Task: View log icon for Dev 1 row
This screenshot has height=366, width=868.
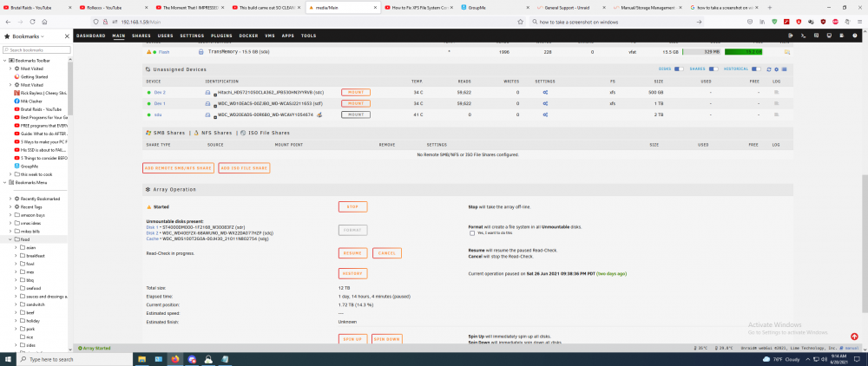Action: (776, 103)
